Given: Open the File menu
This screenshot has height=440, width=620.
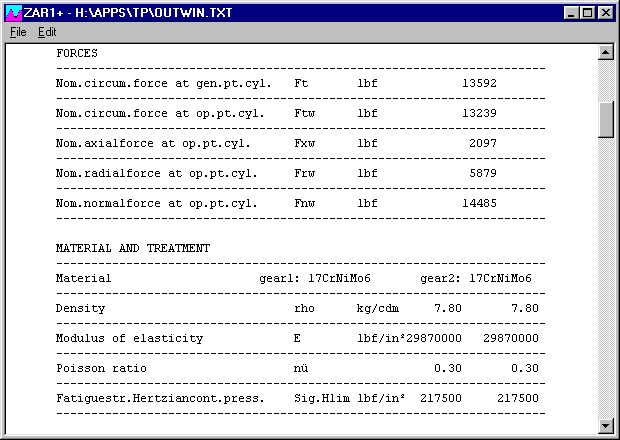Looking at the screenshot, I should coord(18,32).
